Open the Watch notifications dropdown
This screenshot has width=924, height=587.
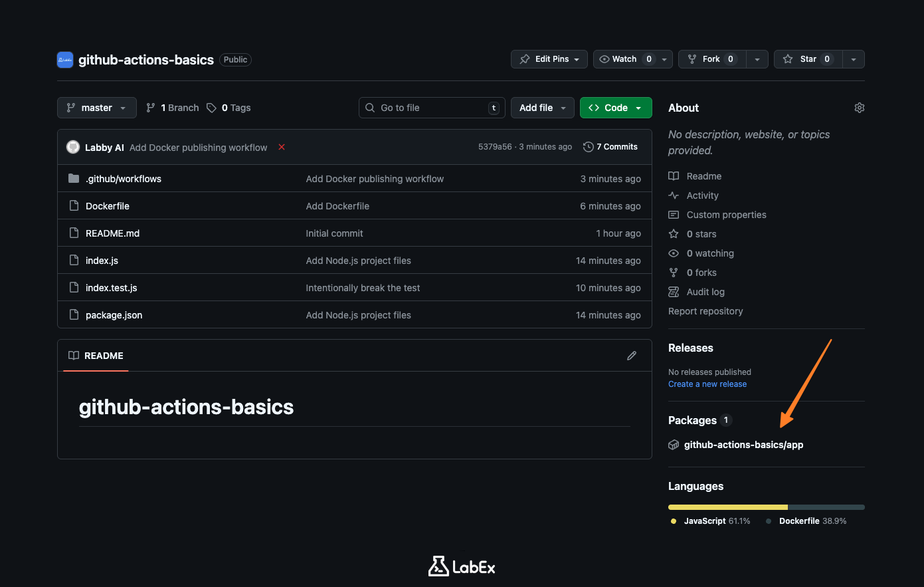pyautogui.click(x=633, y=59)
